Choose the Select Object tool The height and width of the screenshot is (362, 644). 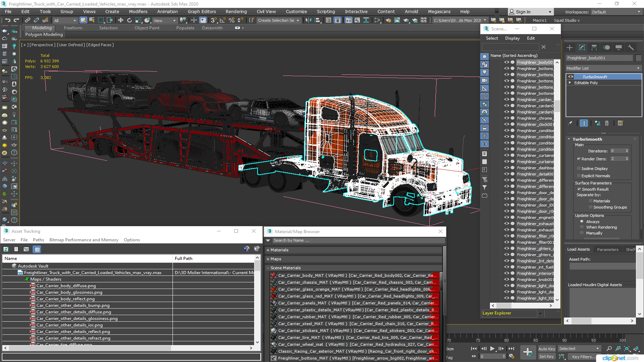coord(83,20)
